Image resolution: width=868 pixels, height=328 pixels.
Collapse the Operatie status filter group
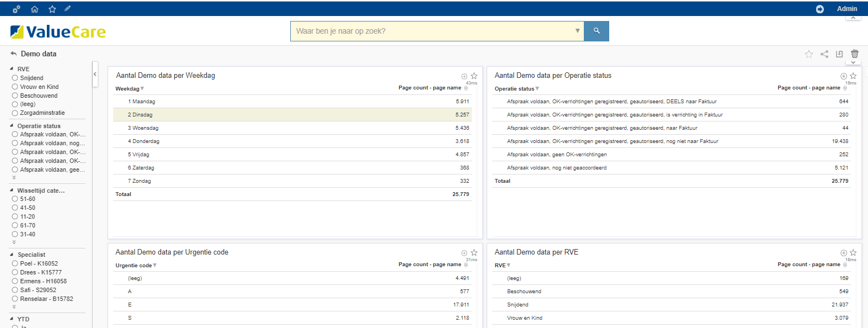(x=12, y=126)
